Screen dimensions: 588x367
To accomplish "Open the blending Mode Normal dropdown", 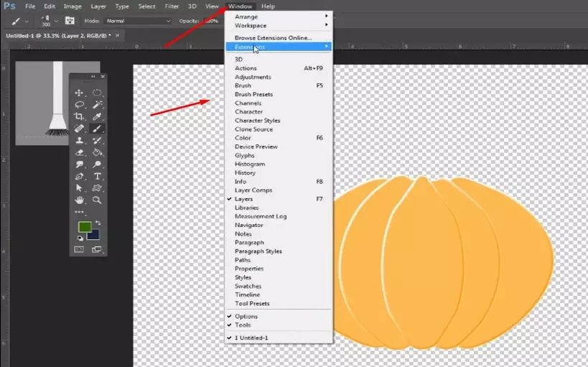I will [138, 21].
